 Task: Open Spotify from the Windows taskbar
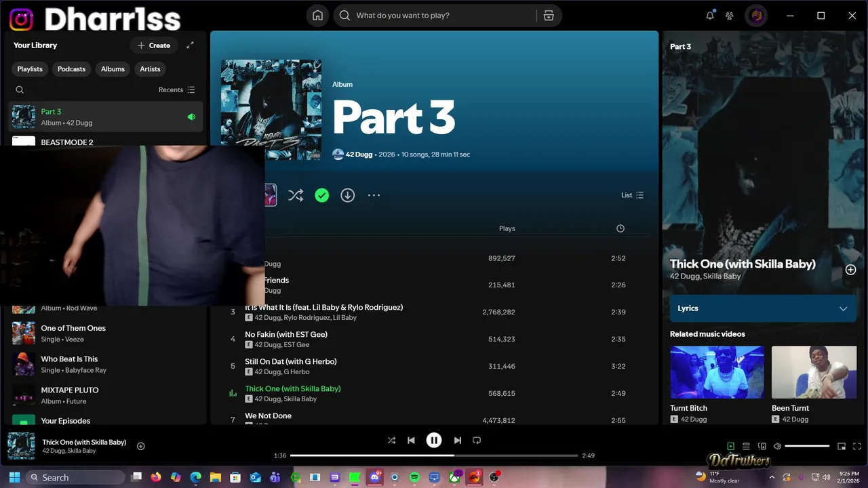tap(414, 477)
